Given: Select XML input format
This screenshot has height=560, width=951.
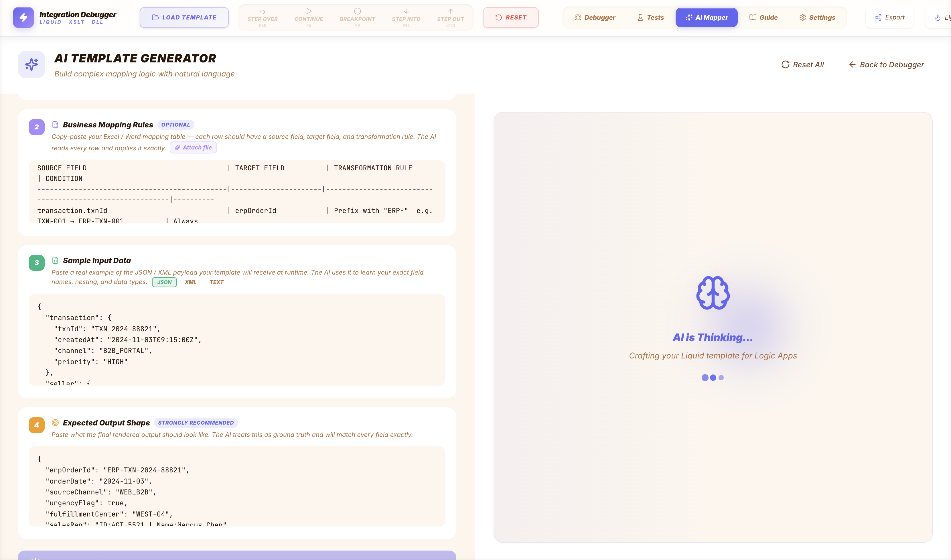Looking at the screenshot, I should pos(191,282).
